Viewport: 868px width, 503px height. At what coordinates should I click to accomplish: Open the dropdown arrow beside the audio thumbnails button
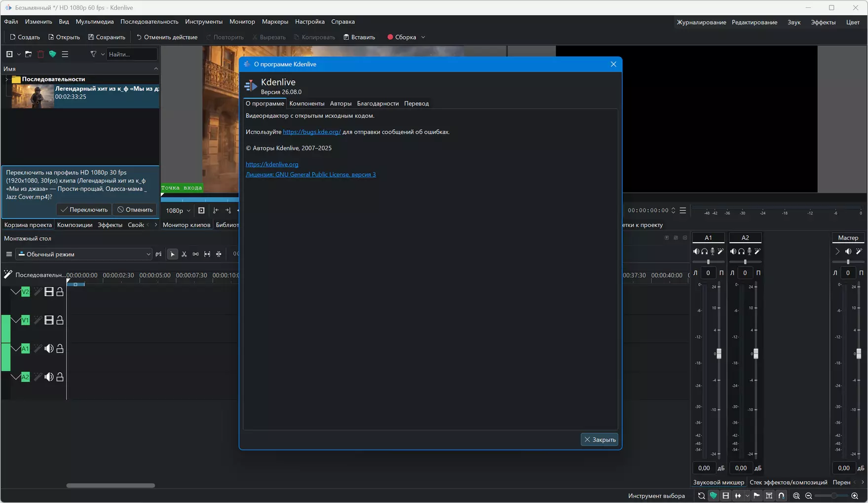coord(747,496)
